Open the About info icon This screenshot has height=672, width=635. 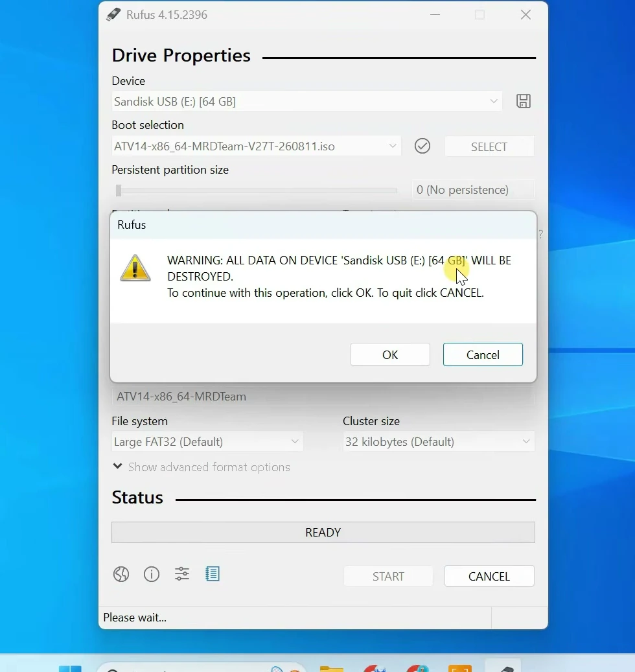[151, 574]
